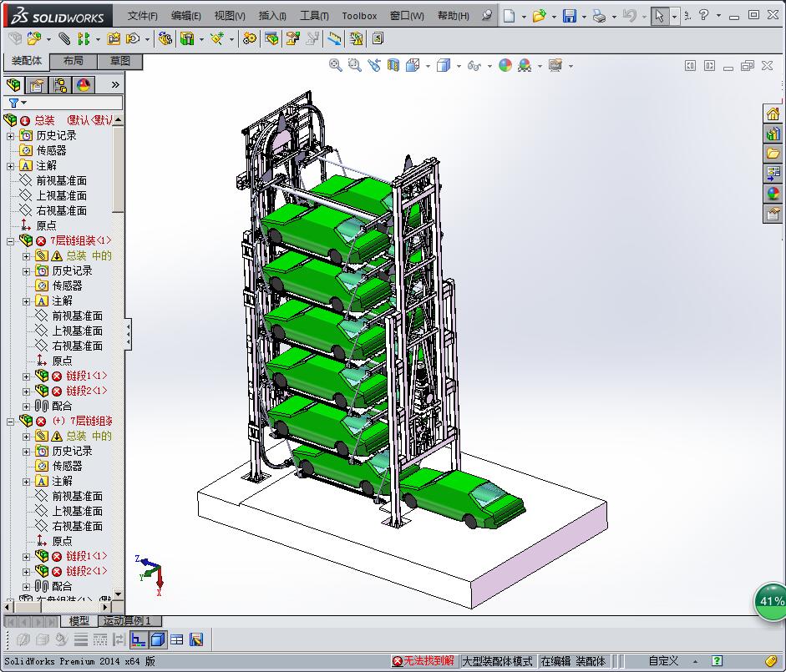Click the Apply Scene icon
786x672 pixels.
525,65
